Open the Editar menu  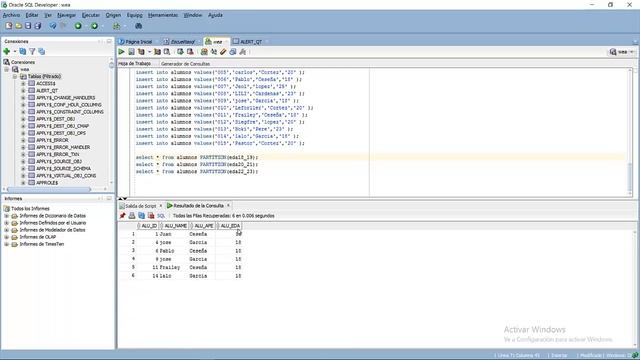(x=32, y=15)
